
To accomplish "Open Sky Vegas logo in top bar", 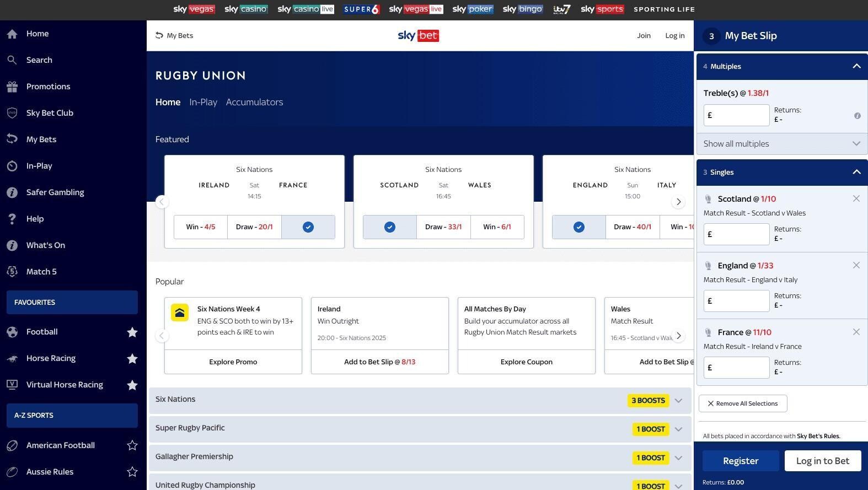I will tap(194, 9).
